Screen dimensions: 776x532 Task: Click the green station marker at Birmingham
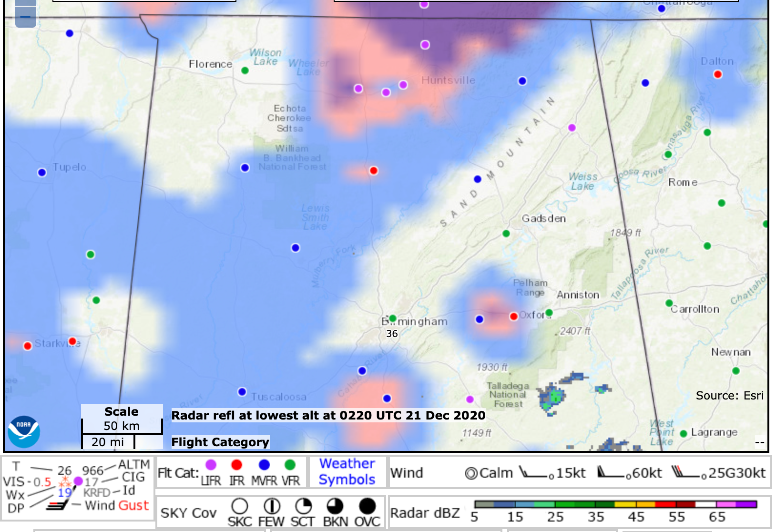pos(392,318)
